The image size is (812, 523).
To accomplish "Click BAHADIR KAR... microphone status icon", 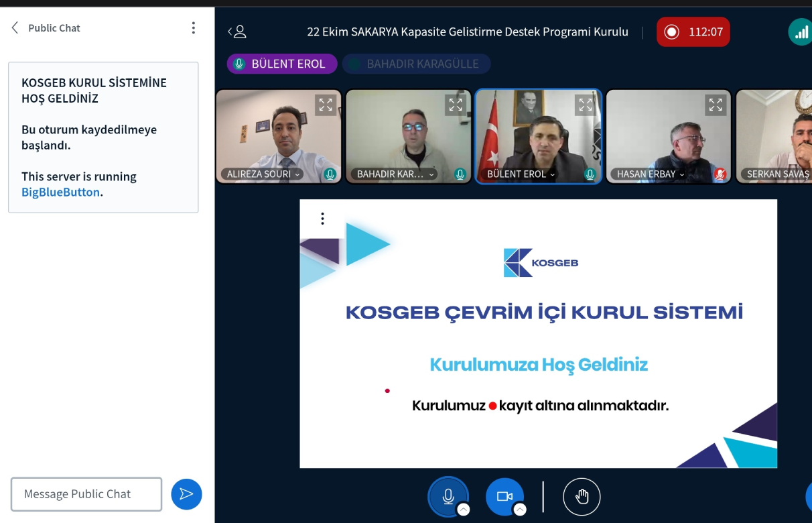I will [460, 174].
